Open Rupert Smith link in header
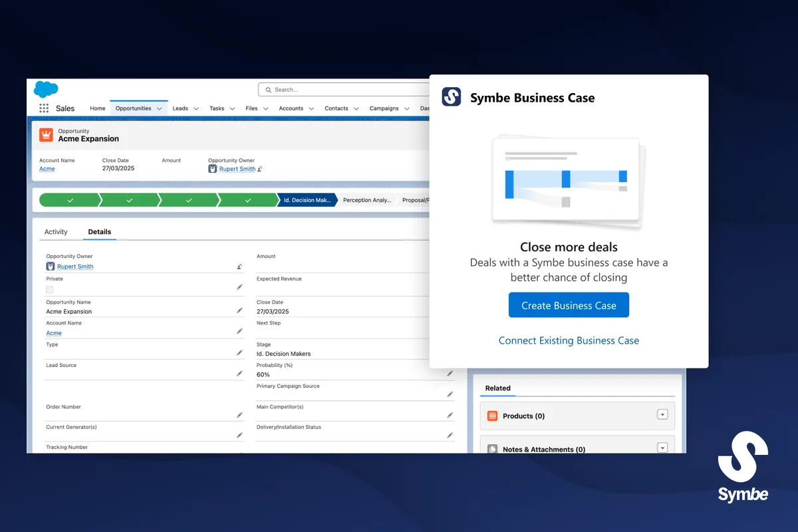Screen dimensions: 798x532 coord(237,169)
